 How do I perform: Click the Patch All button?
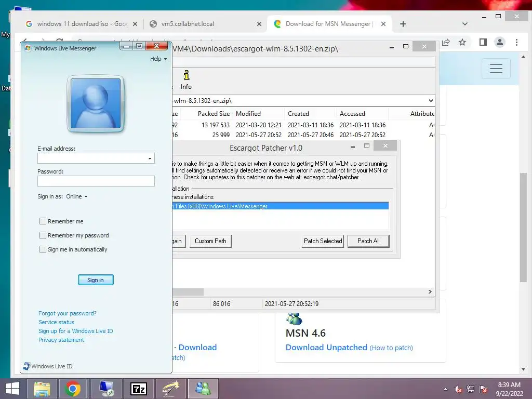click(x=368, y=241)
